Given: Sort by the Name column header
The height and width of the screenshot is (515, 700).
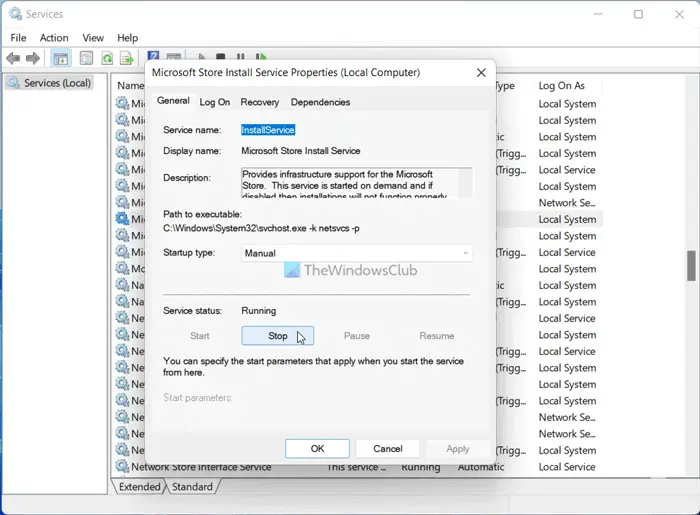Looking at the screenshot, I should click(x=131, y=85).
